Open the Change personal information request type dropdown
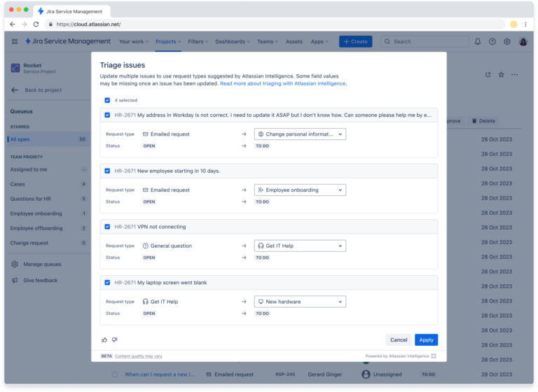 [301, 134]
